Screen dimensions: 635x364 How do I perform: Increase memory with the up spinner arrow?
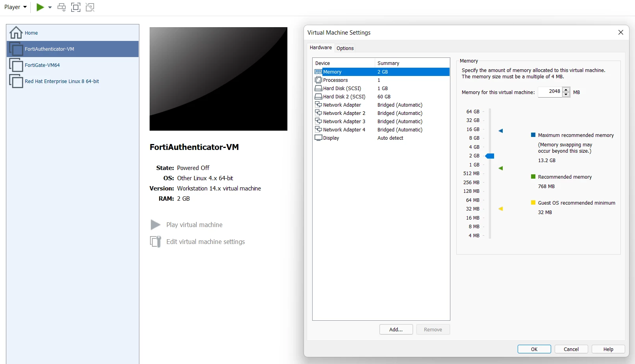[566, 90]
